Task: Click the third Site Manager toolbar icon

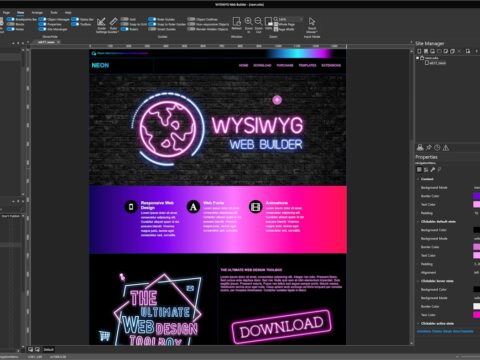Action: pyautogui.click(x=433, y=51)
